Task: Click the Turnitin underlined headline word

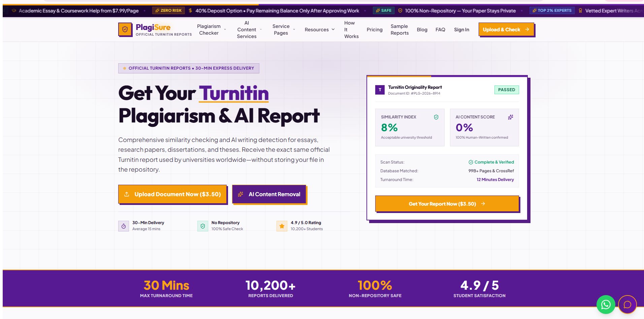Action: click(234, 93)
